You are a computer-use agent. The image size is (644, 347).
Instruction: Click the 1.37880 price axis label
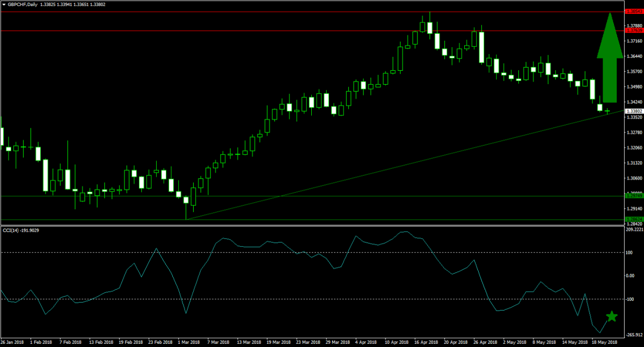point(634,25)
